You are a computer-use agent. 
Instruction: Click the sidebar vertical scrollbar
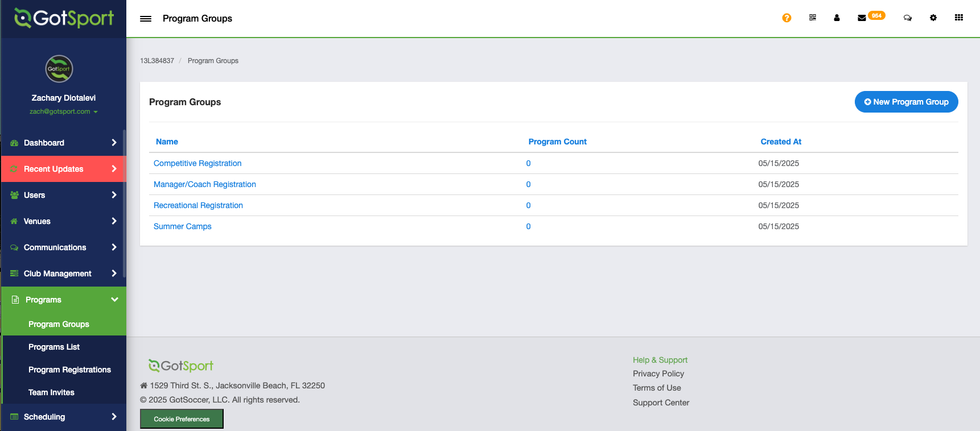coord(124,205)
